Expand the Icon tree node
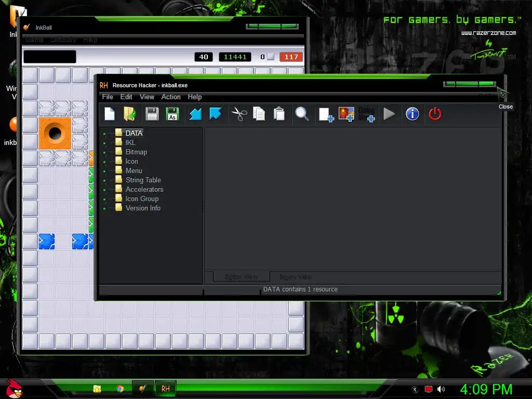The width and height of the screenshot is (532, 399). click(104, 162)
